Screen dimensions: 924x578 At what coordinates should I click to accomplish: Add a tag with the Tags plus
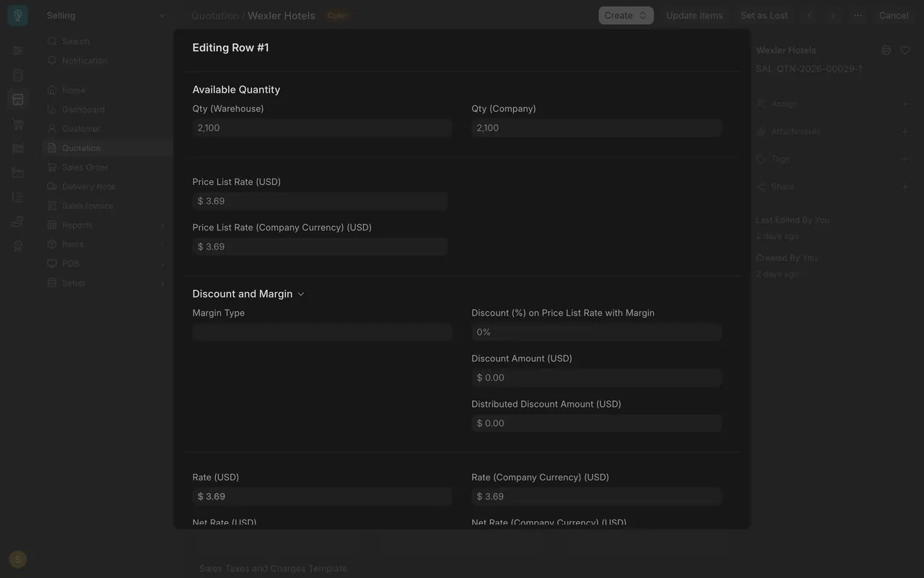click(x=905, y=159)
